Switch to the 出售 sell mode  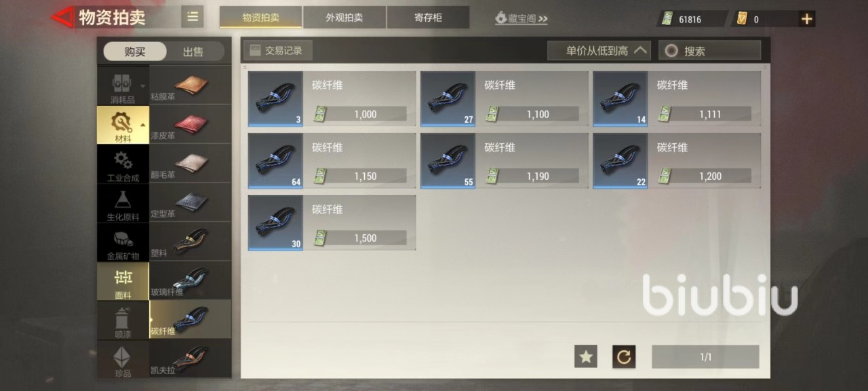click(193, 52)
